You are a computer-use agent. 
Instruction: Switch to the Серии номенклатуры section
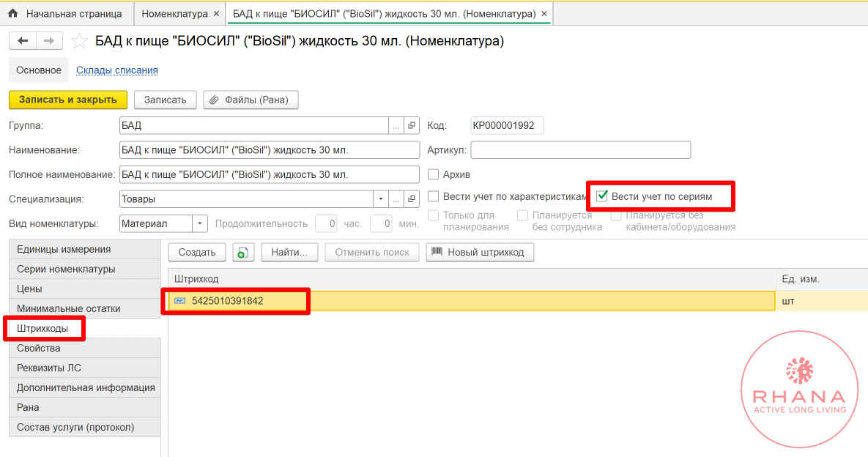[66, 269]
